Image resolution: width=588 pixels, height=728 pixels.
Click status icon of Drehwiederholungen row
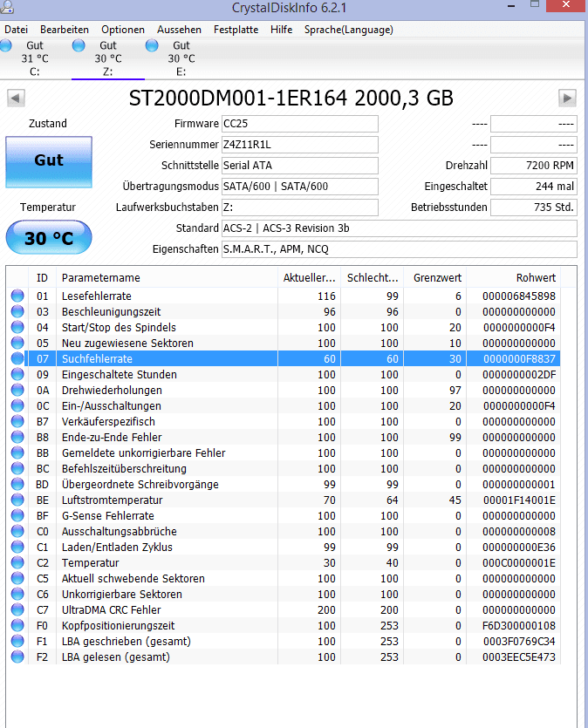17,390
